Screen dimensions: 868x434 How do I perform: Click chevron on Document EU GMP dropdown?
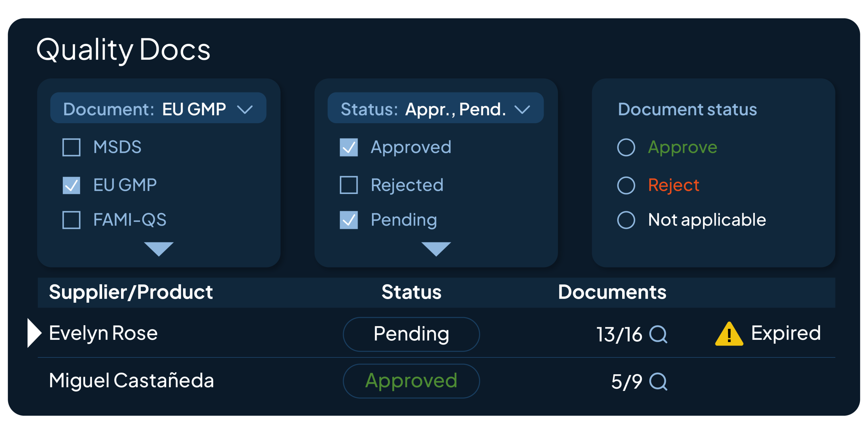(245, 110)
